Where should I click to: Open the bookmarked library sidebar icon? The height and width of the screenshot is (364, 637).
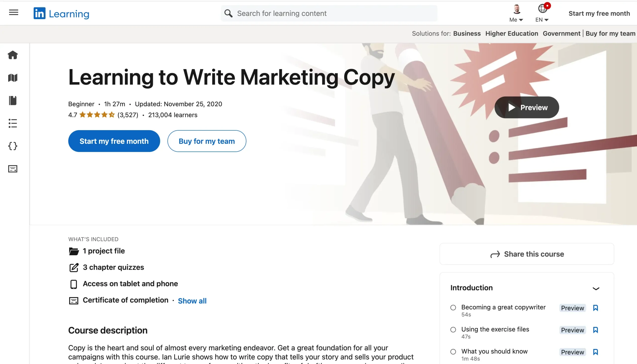(13, 101)
